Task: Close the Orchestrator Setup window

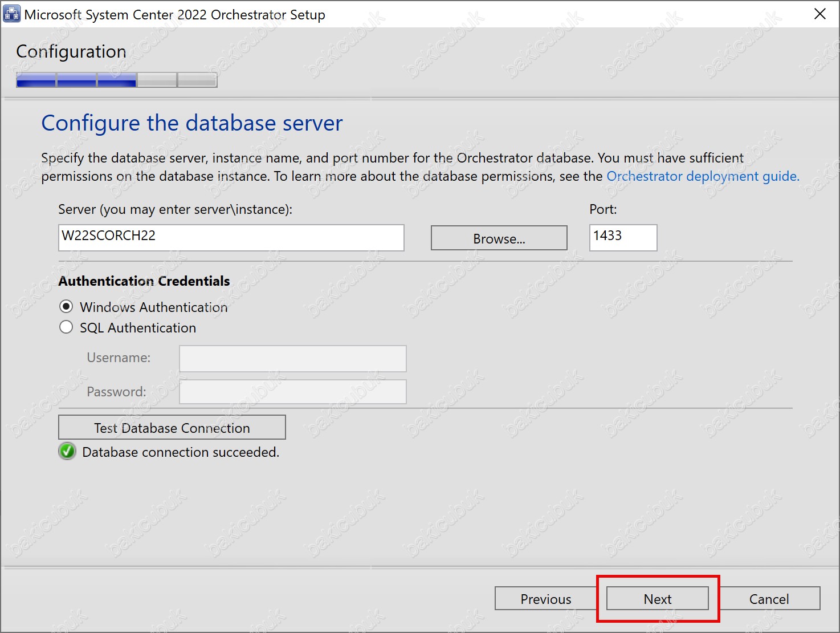Action: pyautogui.click(x=820, y=14)
